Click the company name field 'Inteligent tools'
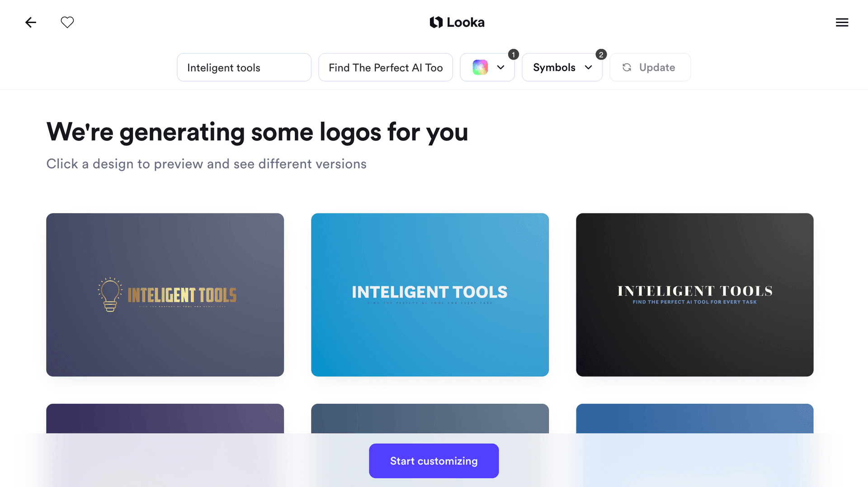Viewport: 868px width, 487px height. (x=244, y=67)
